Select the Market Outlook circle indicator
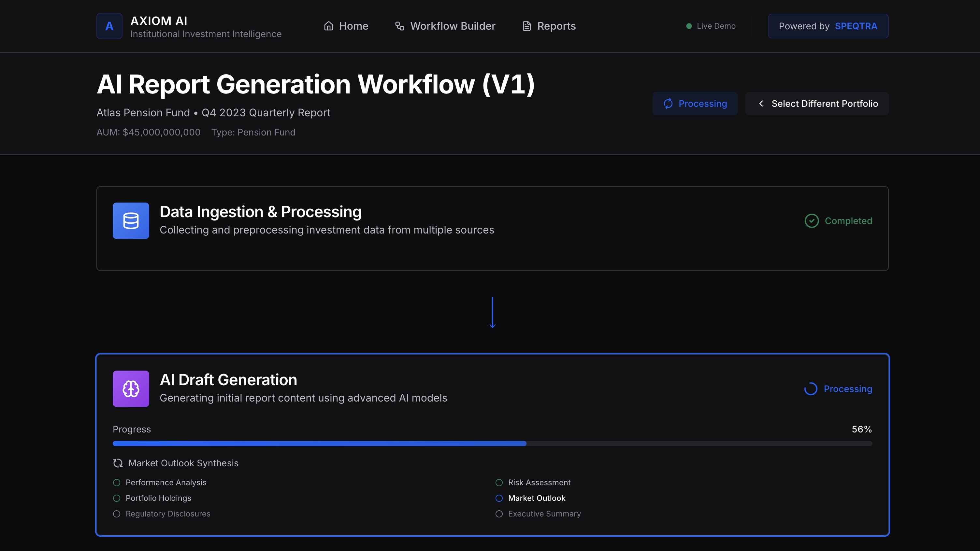 499,498
